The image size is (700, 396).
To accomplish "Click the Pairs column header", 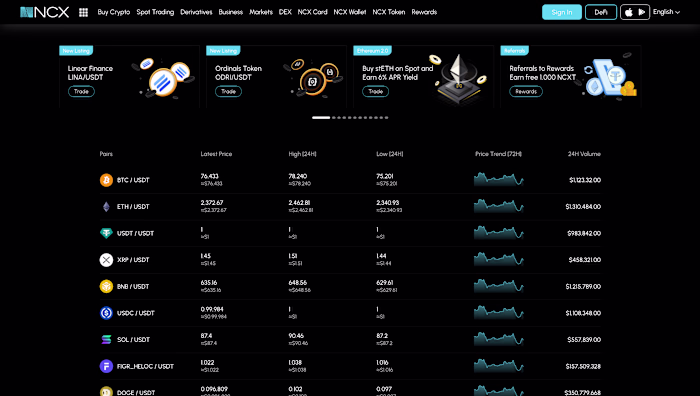I will tap(106, 154).
